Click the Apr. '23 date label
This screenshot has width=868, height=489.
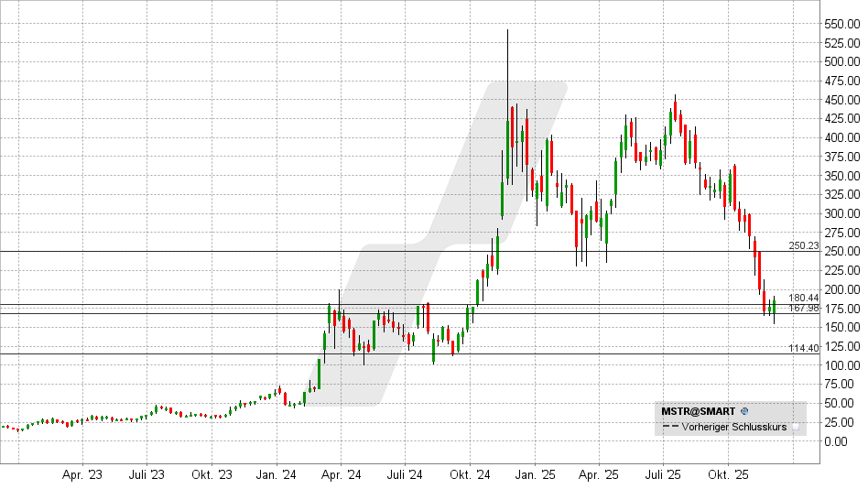pos(82,475)
